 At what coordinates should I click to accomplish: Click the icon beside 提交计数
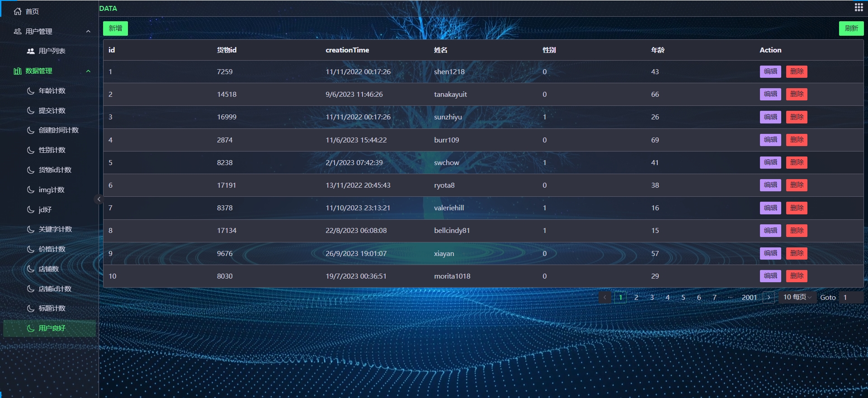[31, 111]
